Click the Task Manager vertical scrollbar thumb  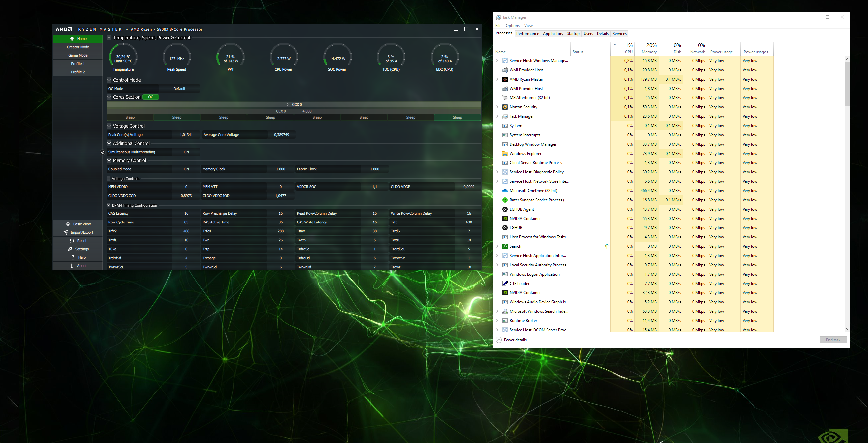coord(847,84)
